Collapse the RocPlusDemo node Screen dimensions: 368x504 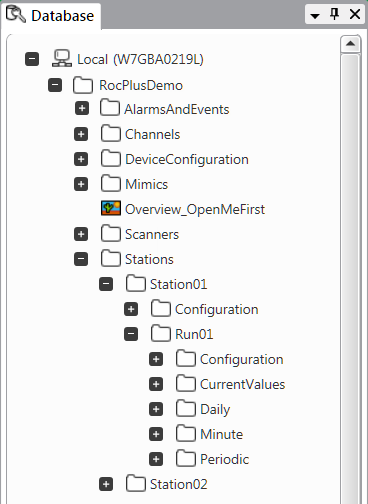[x=55, y=85]
